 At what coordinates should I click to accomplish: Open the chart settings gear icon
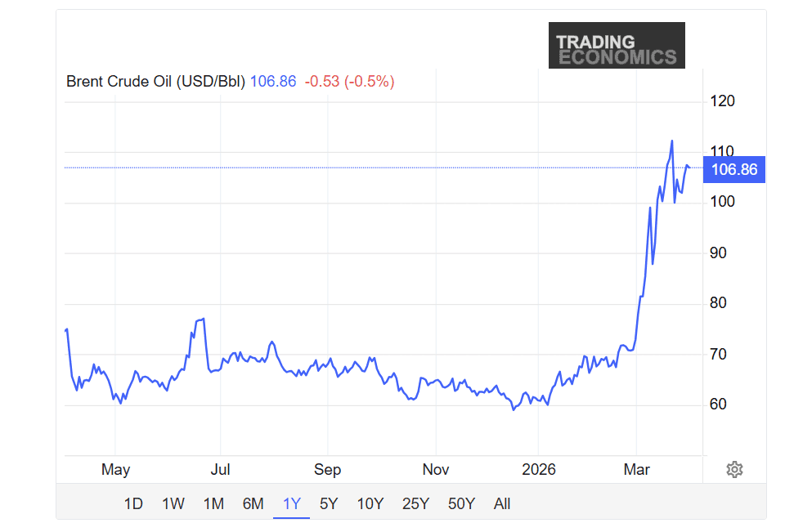(733, 469)
